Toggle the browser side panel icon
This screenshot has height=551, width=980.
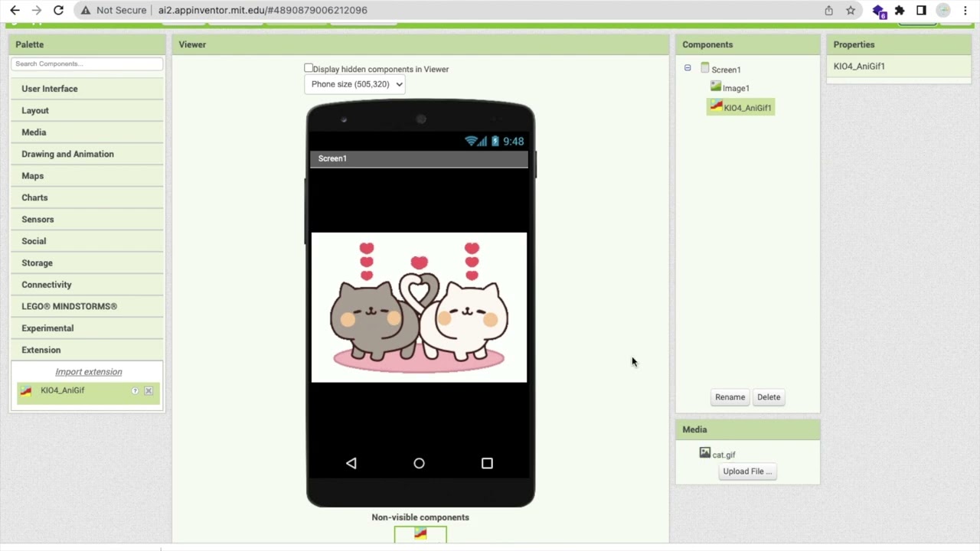[921, 10]
